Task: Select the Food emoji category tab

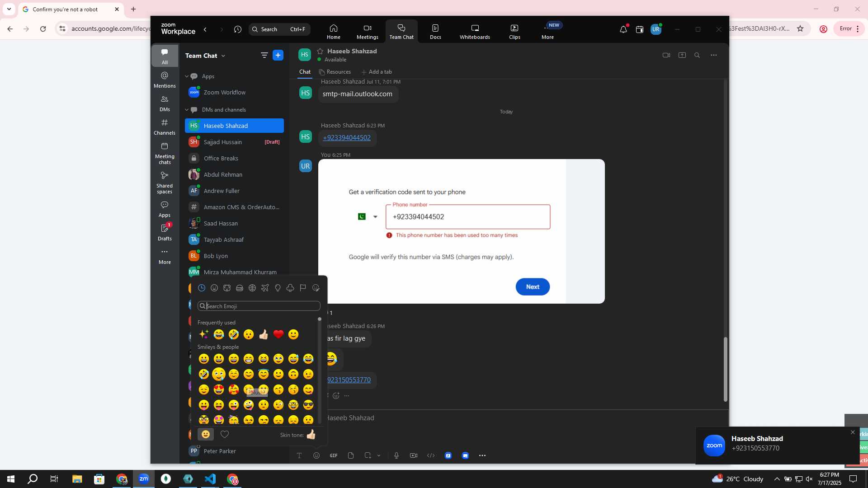Action: pyautogui.click(x=240, y=288)
